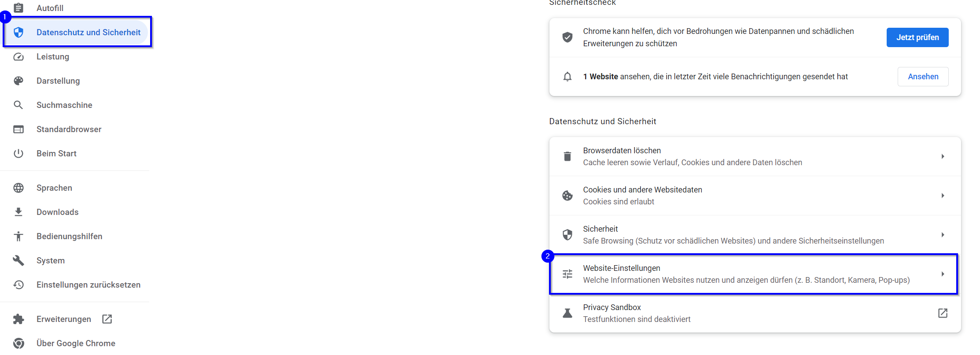Open Privacy Sandbox external link icon
Screen dimensions: 980x355
click(943, 313)
